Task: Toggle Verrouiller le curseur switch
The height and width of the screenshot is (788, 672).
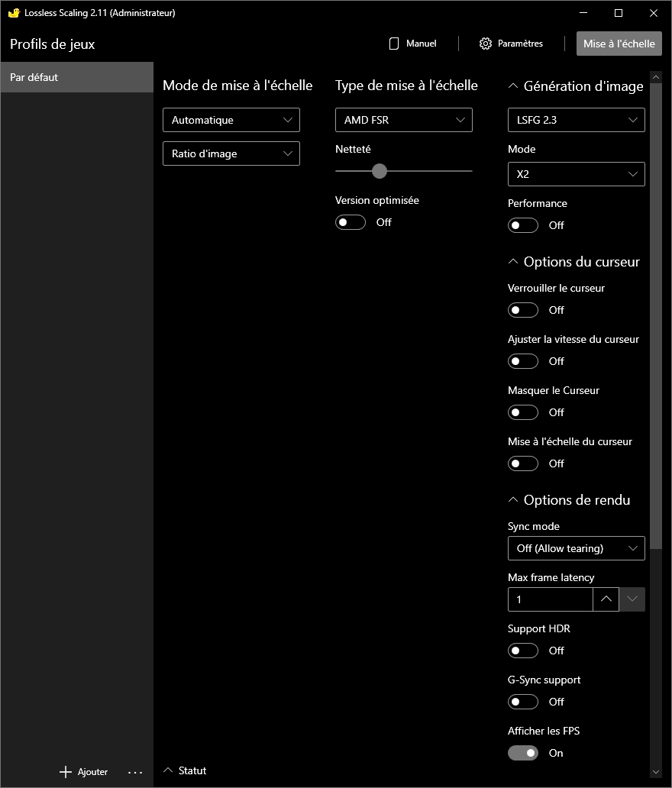Action: (x=523, y=310)
